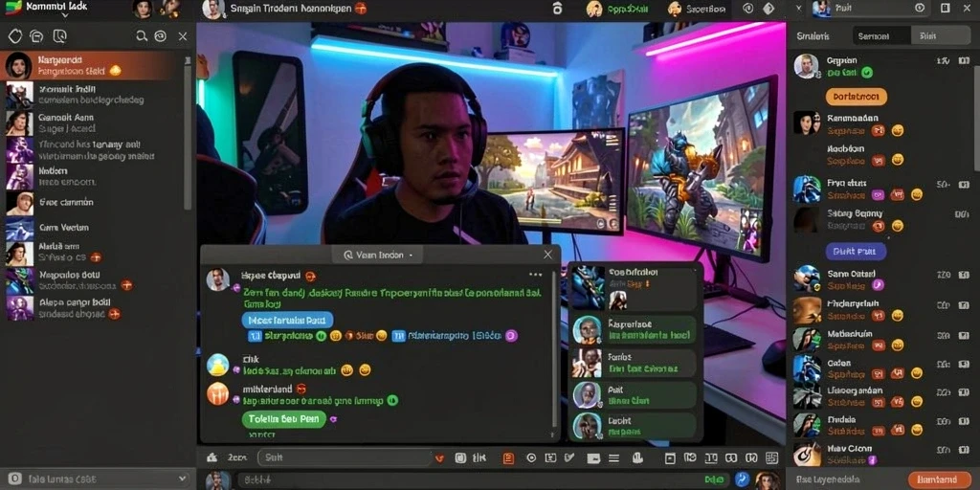Click the thumbs icon at bottom toolbar left

pyautogui.click(x=212, y=457)
